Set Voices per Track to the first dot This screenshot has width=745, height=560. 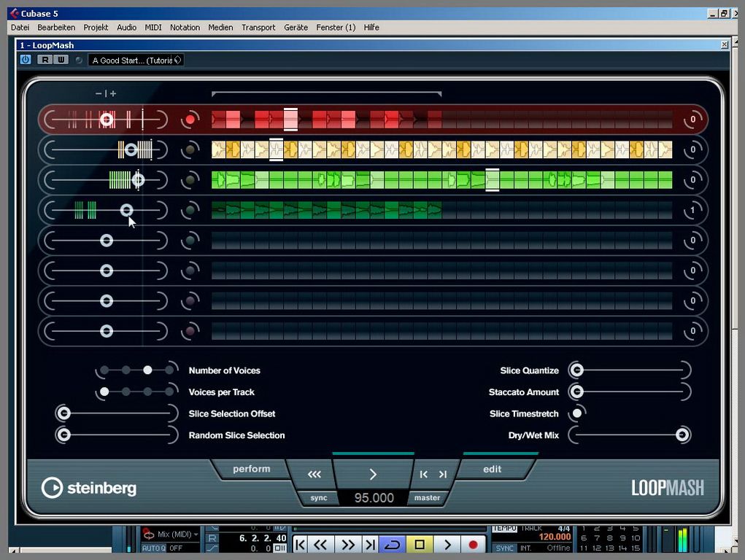pos(104,392)
